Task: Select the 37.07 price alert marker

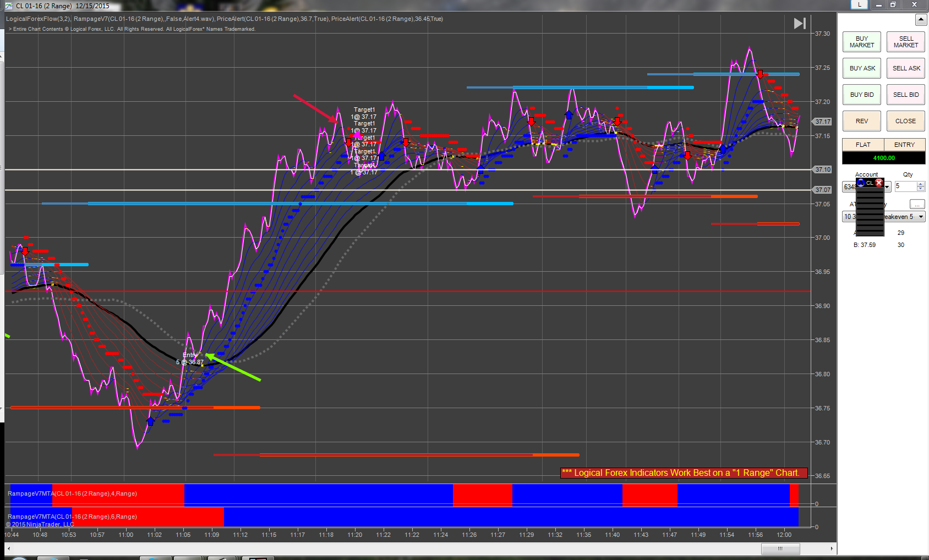Action: click(823, 190)
